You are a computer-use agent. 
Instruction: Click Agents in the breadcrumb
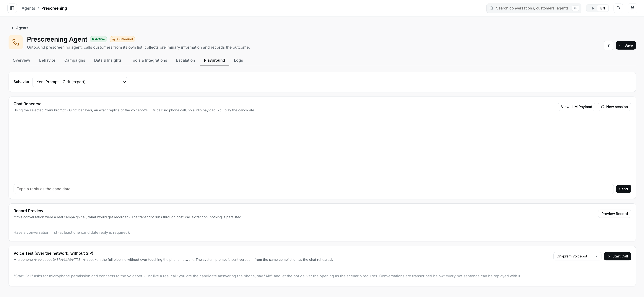point(28,8)
